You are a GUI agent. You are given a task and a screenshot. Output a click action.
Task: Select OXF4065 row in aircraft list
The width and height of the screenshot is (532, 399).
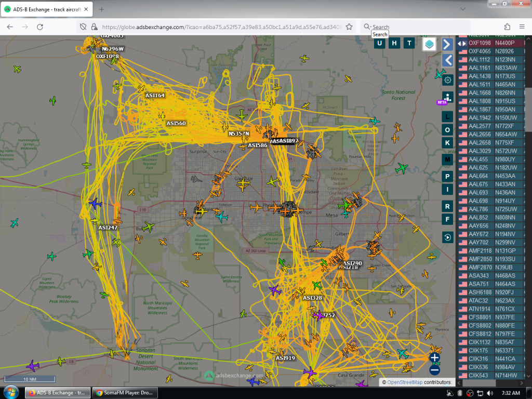point(491,51)
